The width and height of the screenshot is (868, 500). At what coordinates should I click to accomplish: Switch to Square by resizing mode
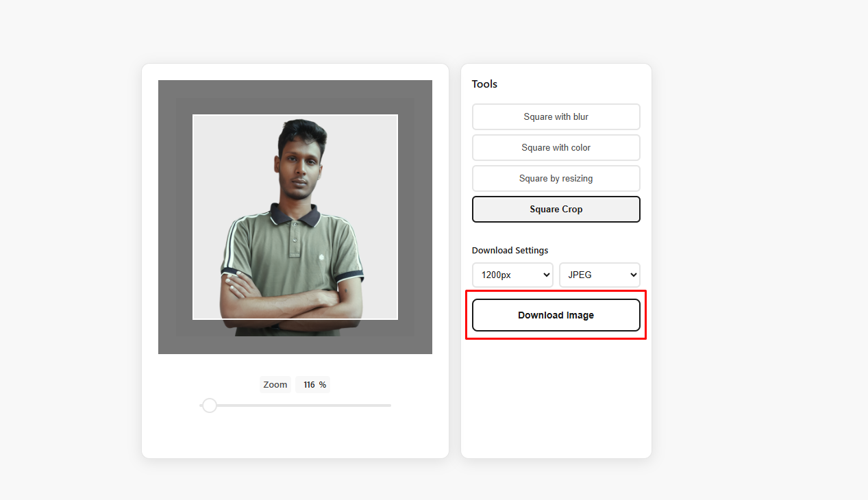(x=556, y=178)
